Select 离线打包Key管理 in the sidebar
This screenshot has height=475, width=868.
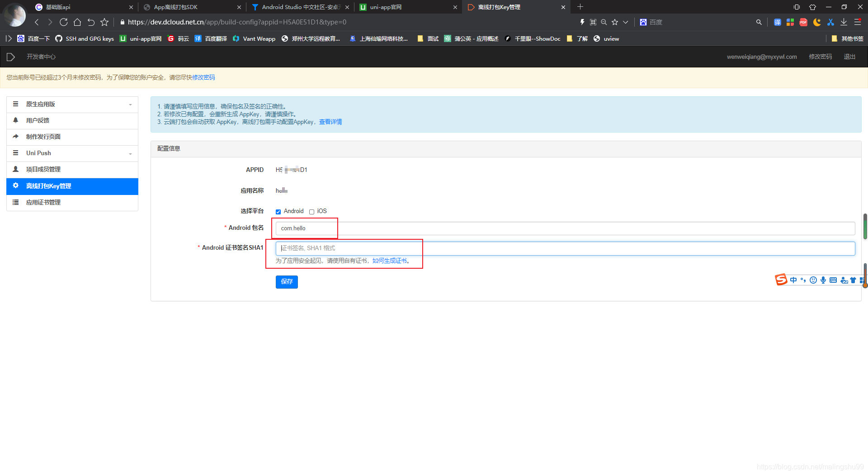tap(72, 186)
